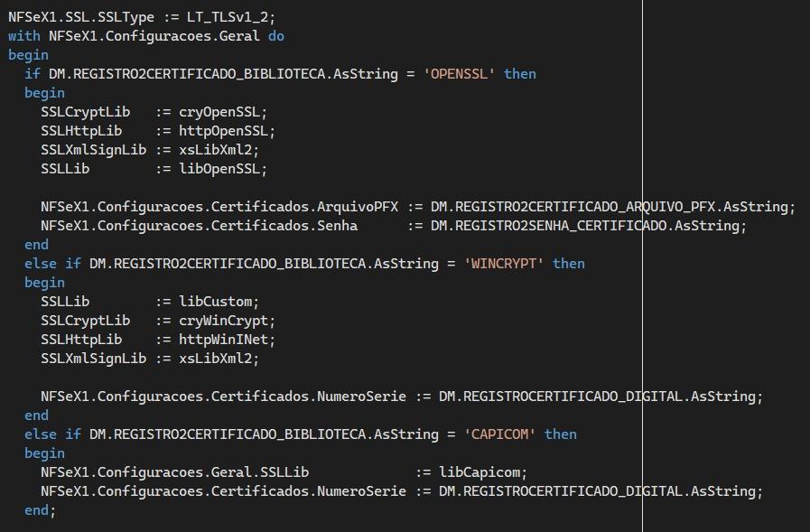Click the first 'begin' keyword under with

point(28,55)
